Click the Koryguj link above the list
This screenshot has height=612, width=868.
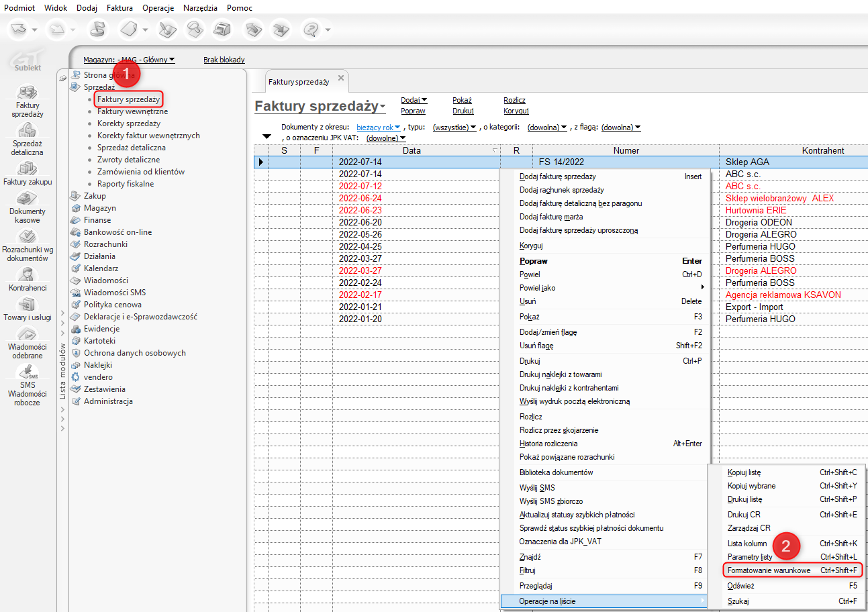[x=516, y=111]
